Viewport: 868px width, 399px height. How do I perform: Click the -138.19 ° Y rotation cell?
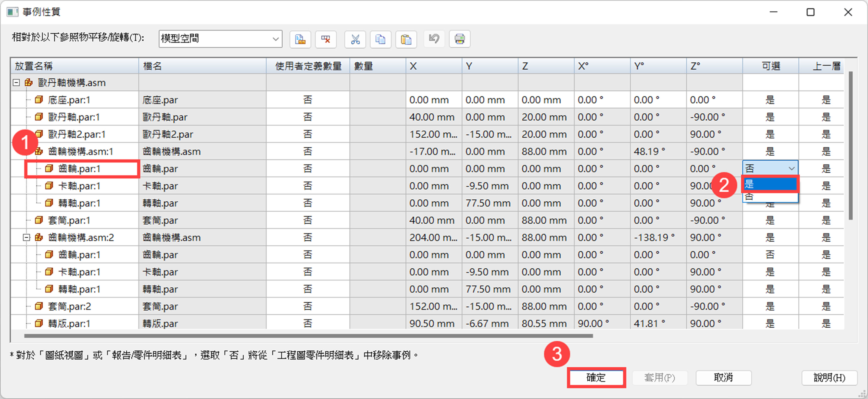[x=658, y=238]
